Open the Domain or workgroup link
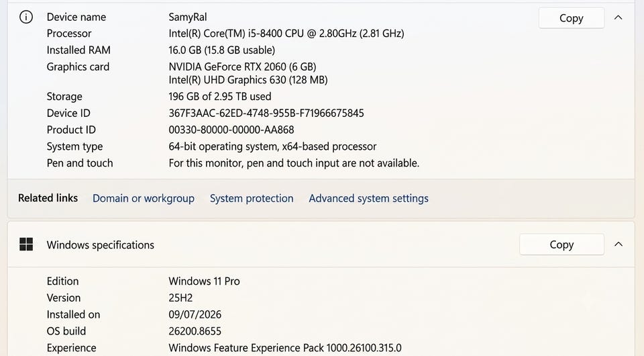The height and width of the screenshot is (356, 644). coord(144,198)
